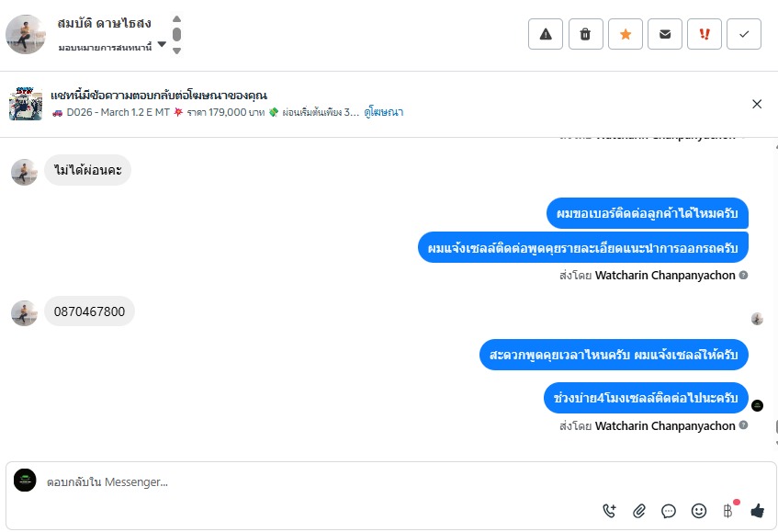
Task: Mark conversation unread with envelope icon
Action: 665,34
